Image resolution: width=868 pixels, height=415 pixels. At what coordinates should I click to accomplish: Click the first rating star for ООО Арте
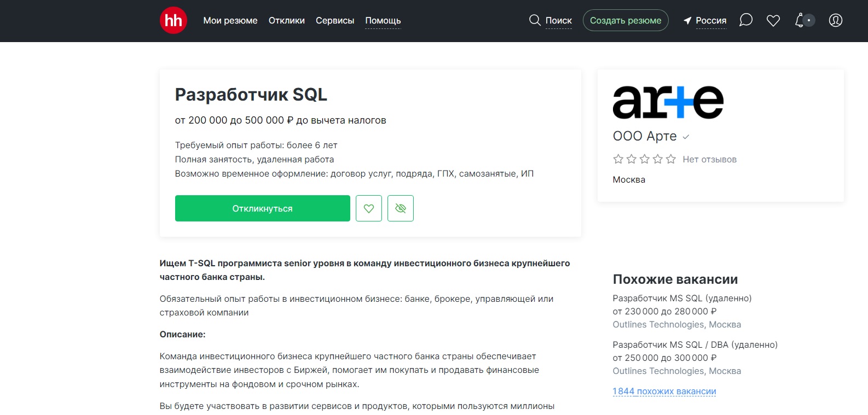pyautogui.click(x=618, y=159)
